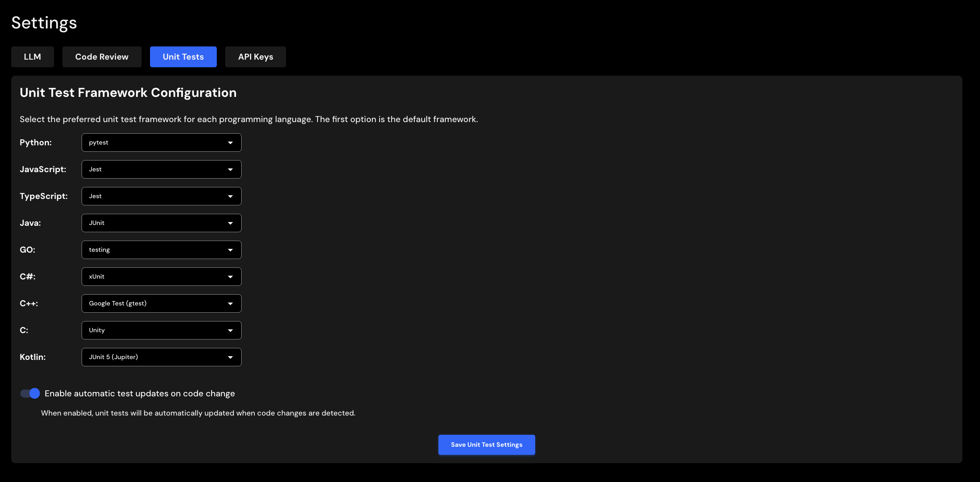The width and height of the screenshot is (980, 482).
Task: Open the TypeScript framework selector
Action: (x=161, y=196)
